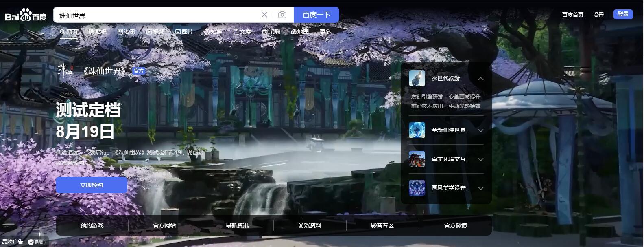Expand the 全新仙侠世界 section
The image size is (644, 247).
pyautogui.click(x=481, y=130)
